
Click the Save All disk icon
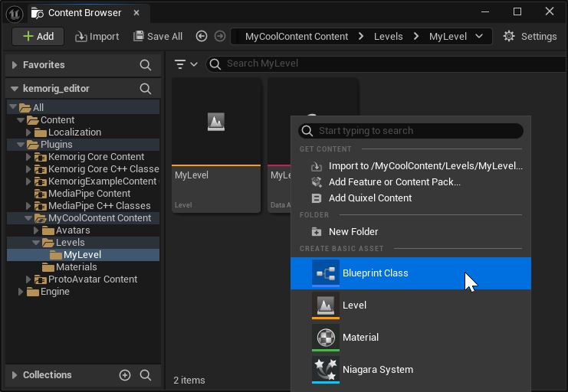(139, 36)
